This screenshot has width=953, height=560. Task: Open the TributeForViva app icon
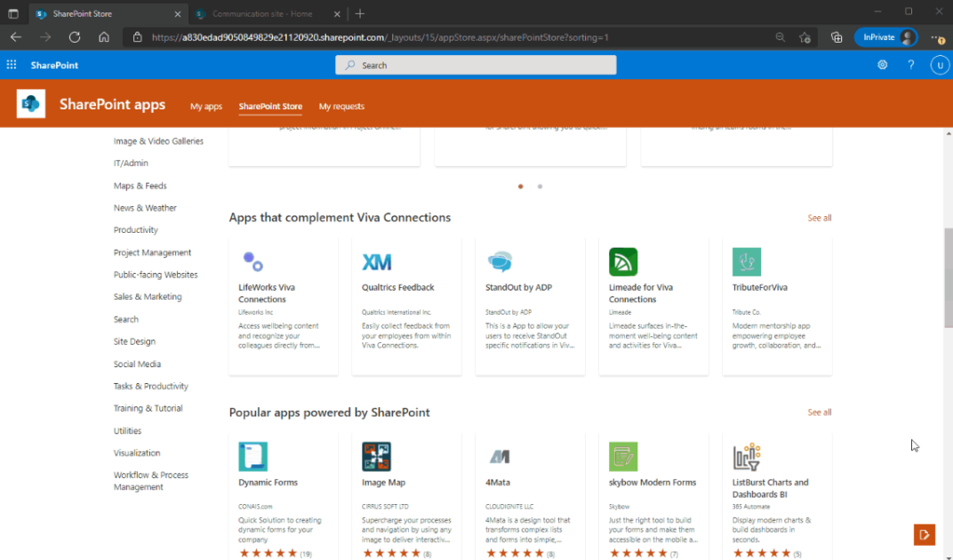click(x=747, y=261)
